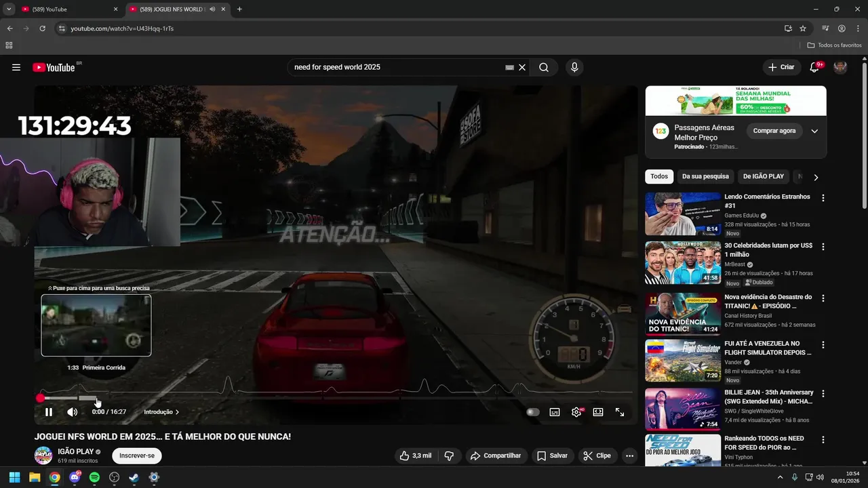Click the Compartilhar share button
This screenshot has height=488, width=868.
click(x=496, y=455)
